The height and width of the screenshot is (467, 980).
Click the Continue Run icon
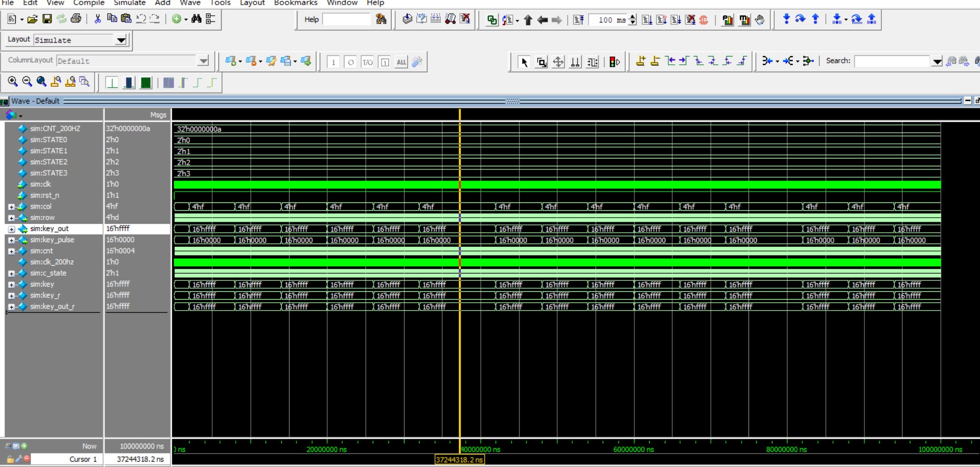pyautogui.click(x=662, y=20)
